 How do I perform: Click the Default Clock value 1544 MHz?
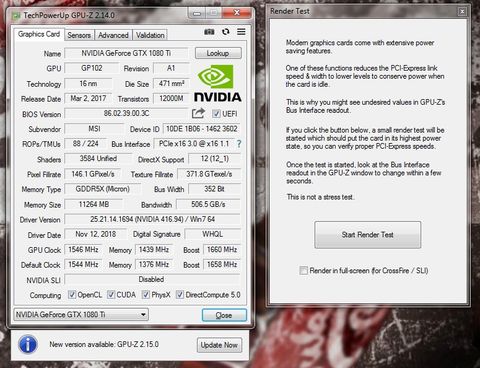(83, 265)
